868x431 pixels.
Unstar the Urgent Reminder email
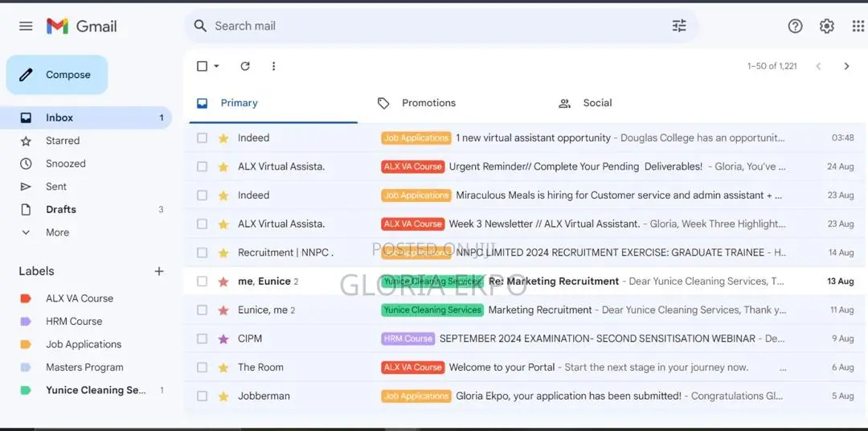click(x=223, y=166)
